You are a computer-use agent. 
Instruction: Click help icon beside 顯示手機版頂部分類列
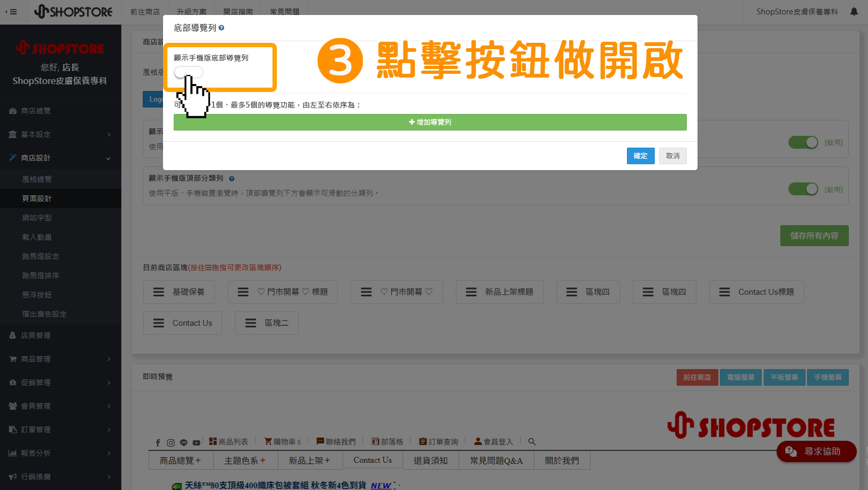click(231, 179)
